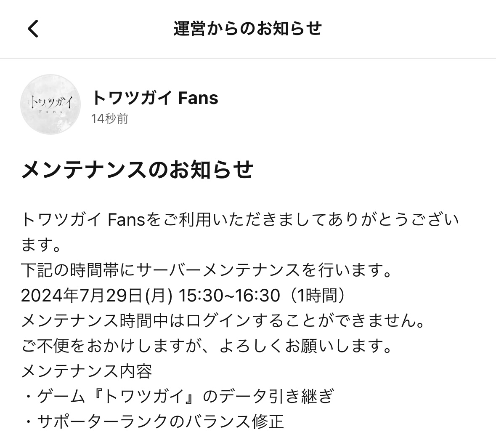Screen dimensions: 496x448
Task: Tap the 14秒前 timestamp
Action: (x=109, y=119)
